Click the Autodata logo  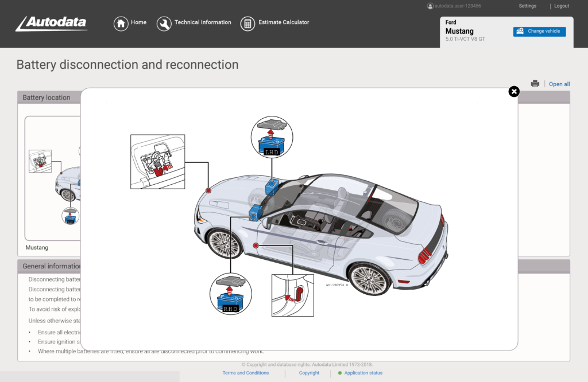(x=52, y=24)
